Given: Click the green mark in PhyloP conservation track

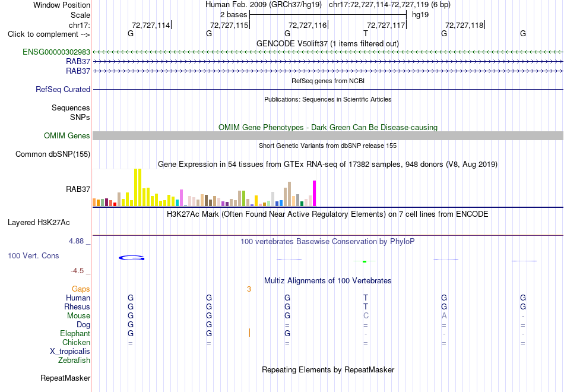Looking at the screenshot, I should pos(365,261).
